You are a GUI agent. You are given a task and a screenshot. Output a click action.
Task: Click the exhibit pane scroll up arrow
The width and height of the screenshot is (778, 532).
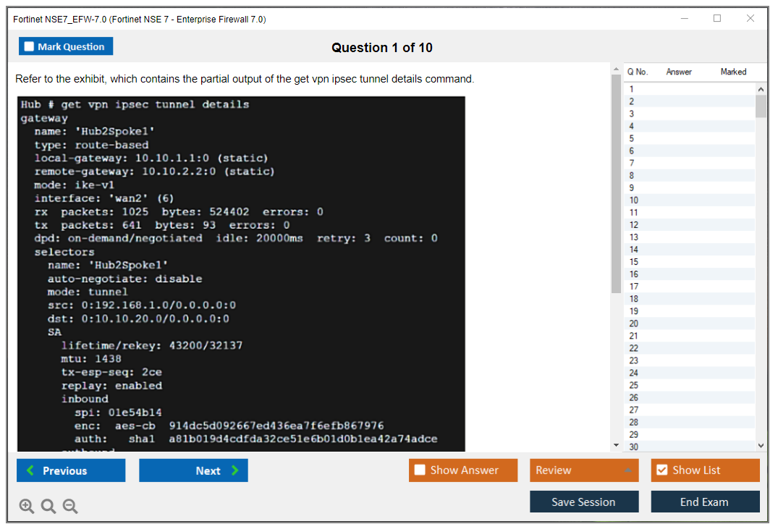[616, 69]
